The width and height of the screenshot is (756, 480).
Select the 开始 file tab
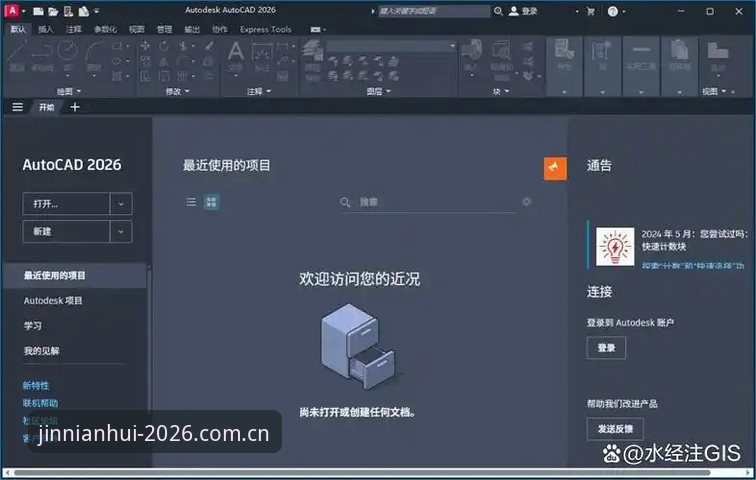(47, 107)
